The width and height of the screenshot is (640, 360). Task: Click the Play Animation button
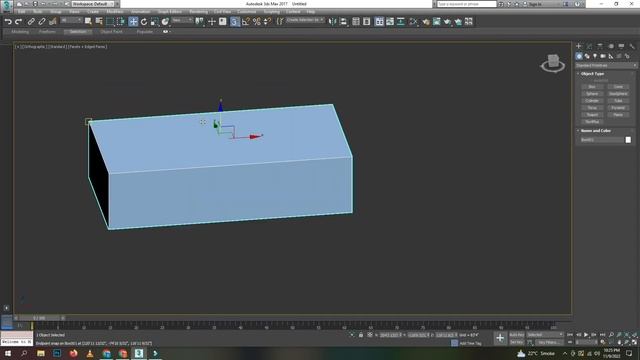[586, 335]
